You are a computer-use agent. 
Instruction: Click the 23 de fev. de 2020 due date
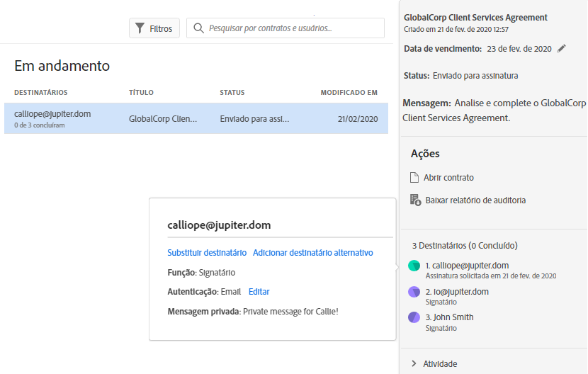click(519, 49)
